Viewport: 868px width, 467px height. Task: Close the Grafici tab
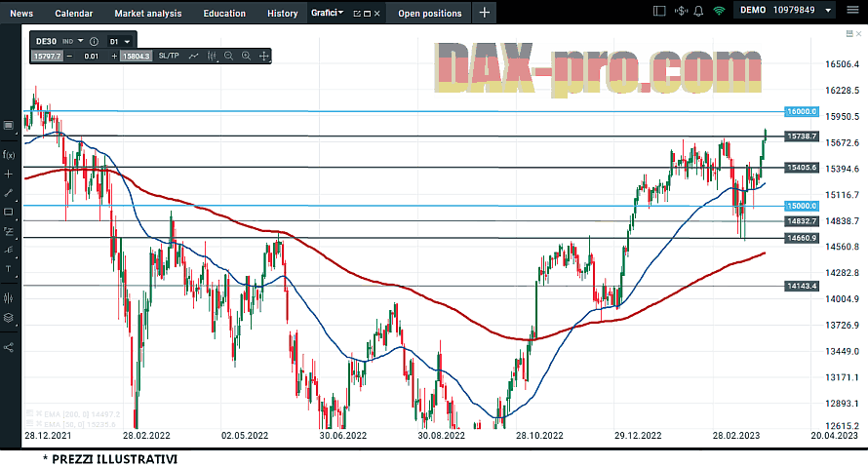(x=377, y=14)
